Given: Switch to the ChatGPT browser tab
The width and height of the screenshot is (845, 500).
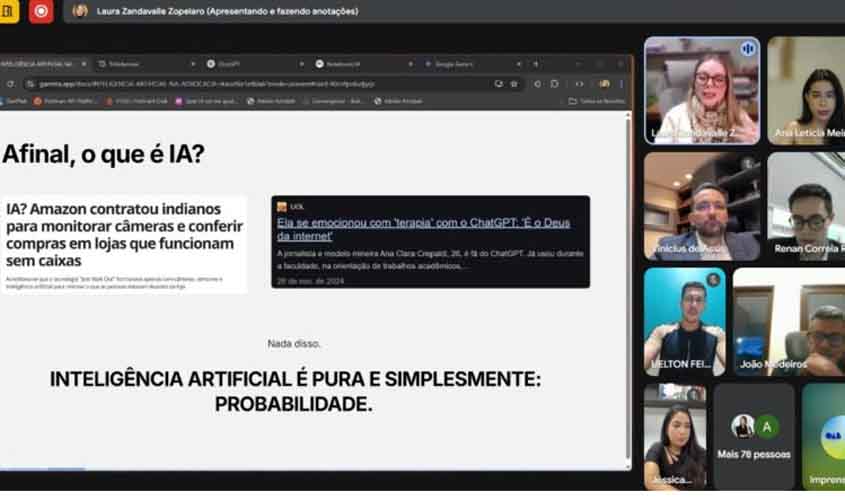Looking at the screenshot, I should click(240, 63).
